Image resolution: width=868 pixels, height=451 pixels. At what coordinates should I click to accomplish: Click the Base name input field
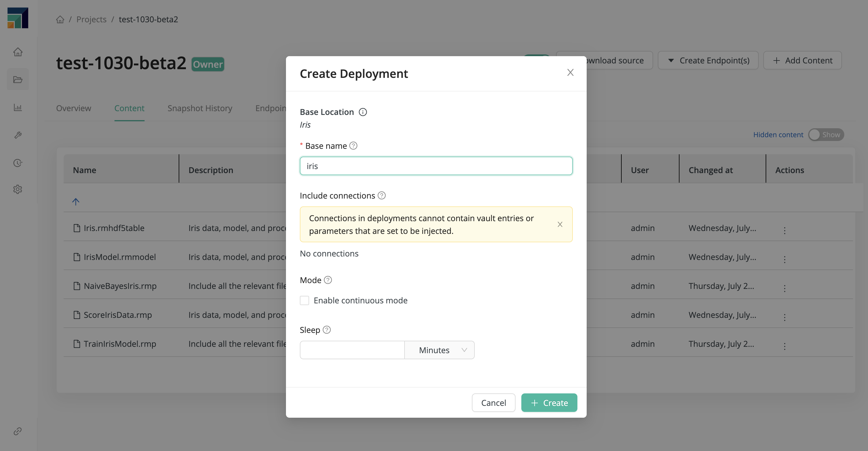click(436, 166)
